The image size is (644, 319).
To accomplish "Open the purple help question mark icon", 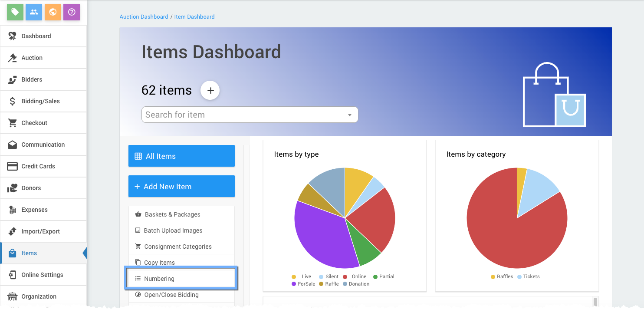I will pos(72,12).
